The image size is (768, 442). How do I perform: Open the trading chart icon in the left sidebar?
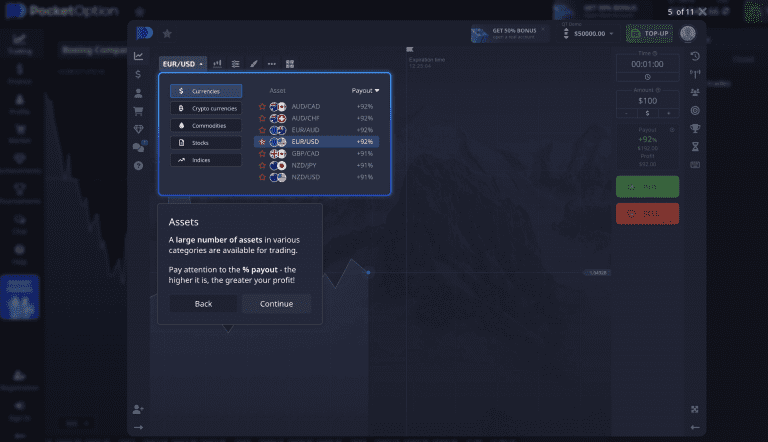pos(139,56)
